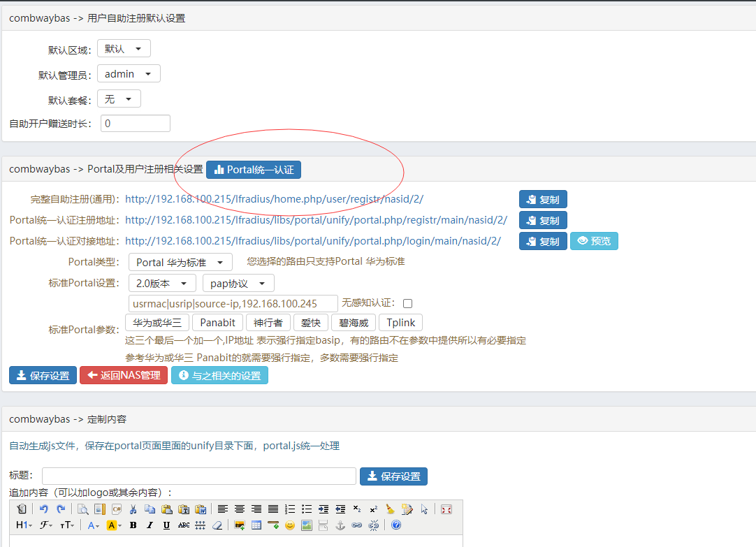Enable the 无感知认证 checkbox

[x=408, y=303]
